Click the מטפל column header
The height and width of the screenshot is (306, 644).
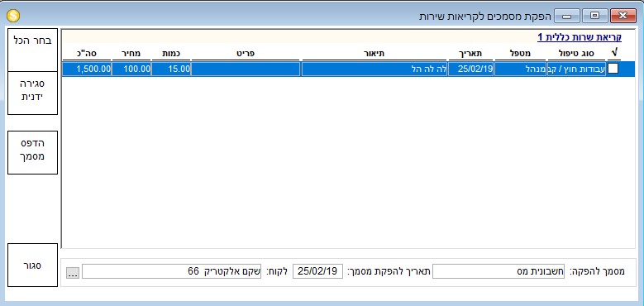(520, 54)
